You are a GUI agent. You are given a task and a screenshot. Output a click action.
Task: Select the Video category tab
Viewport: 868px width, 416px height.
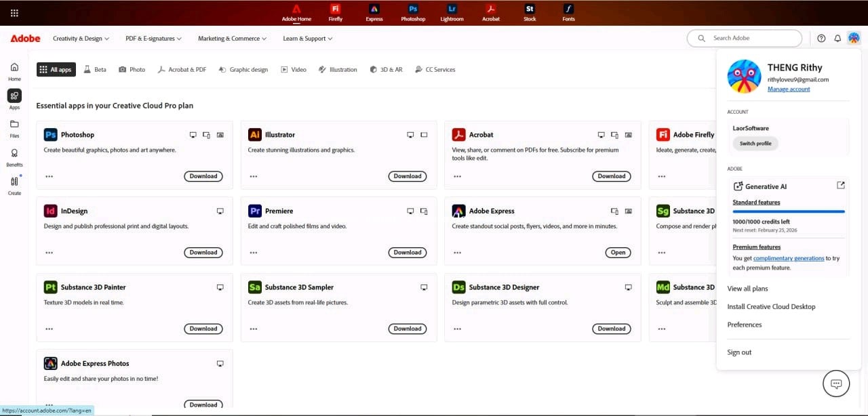click(x=294, y=70)
